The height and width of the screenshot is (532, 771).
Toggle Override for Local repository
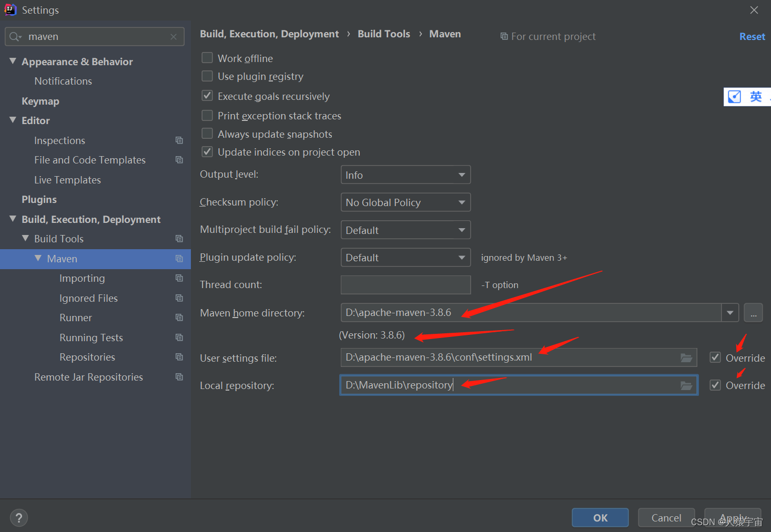pyautogui.click(x=715, y=385)
